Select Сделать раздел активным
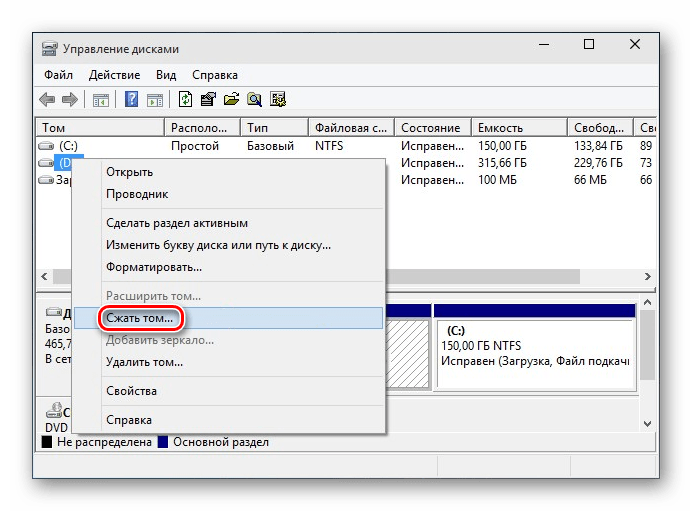693x511 pixels. click(228, 223)
